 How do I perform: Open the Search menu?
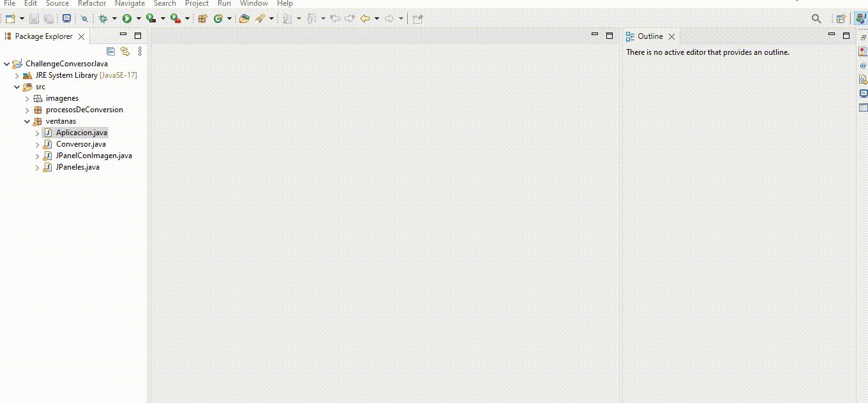[165, 3]
